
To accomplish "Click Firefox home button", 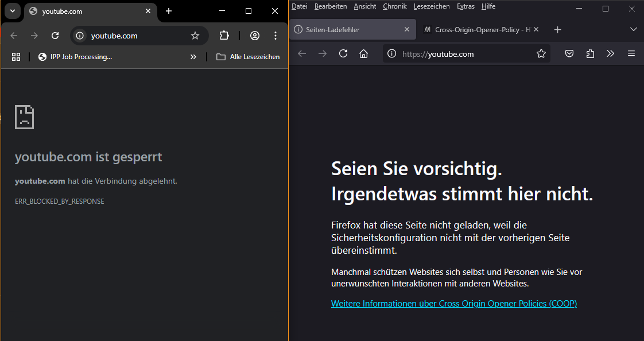I will pos(363,53).
